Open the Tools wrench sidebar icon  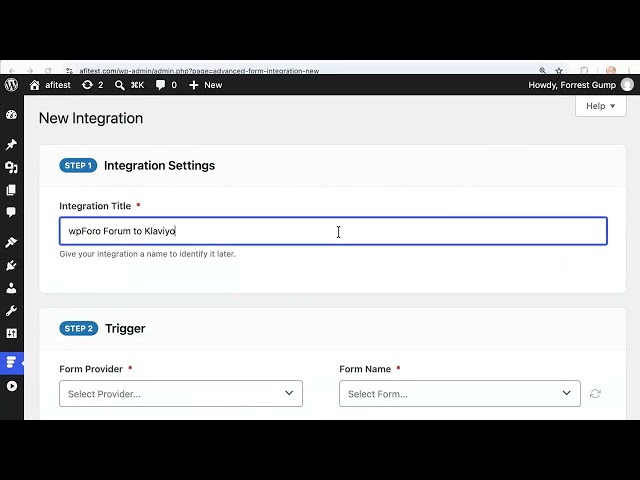[11, 311]
